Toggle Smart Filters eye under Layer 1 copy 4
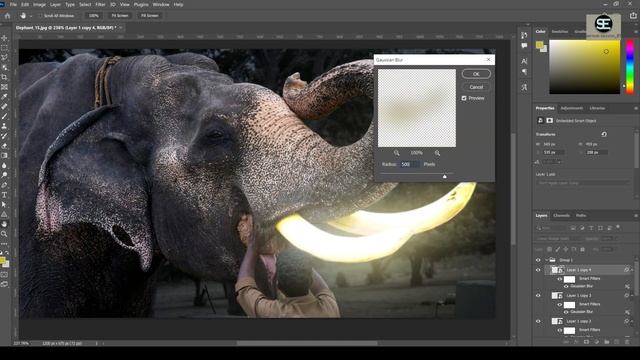Viewport: 640px width, 360px height. [x=560, y=279]
